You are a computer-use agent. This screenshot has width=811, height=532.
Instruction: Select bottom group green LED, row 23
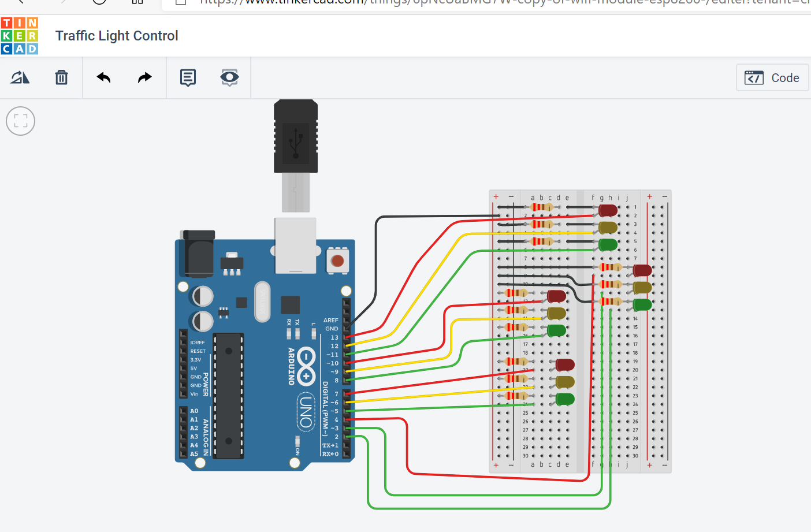coord(564,399)
